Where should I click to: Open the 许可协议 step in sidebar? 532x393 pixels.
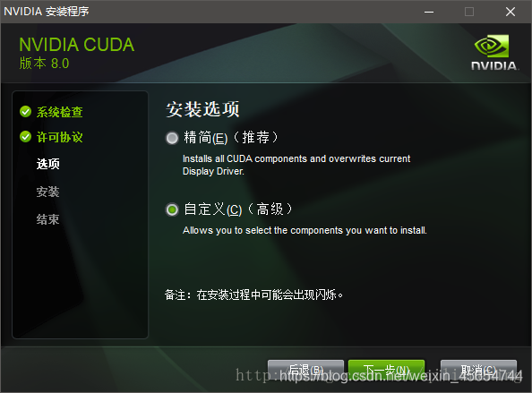coord(60,137)
